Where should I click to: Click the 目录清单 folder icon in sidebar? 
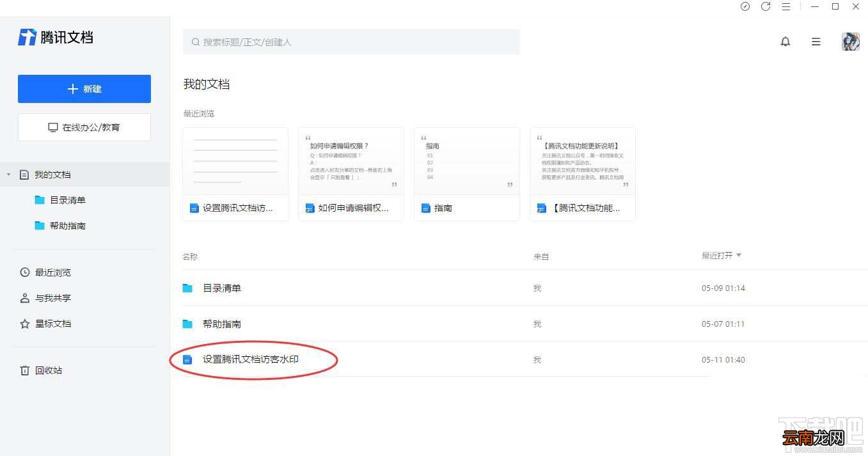click(x=40, y=200)
